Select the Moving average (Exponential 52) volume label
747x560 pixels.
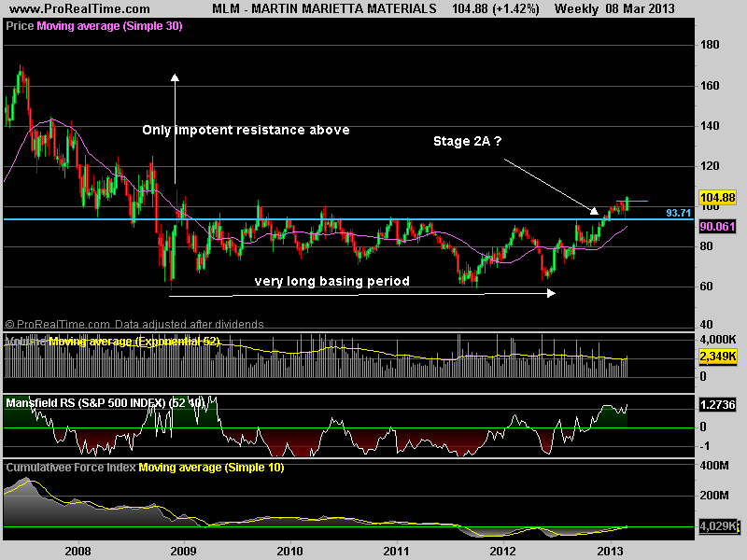click(x=134, y=342)
